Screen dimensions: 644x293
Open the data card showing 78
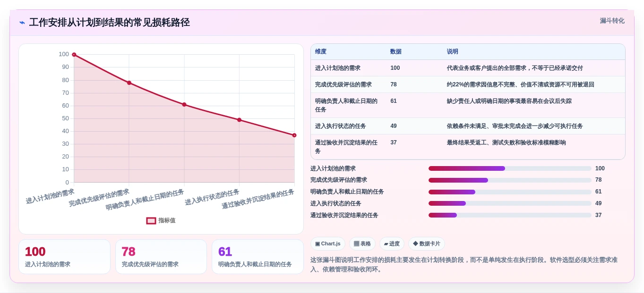click(x=161, y=257)
